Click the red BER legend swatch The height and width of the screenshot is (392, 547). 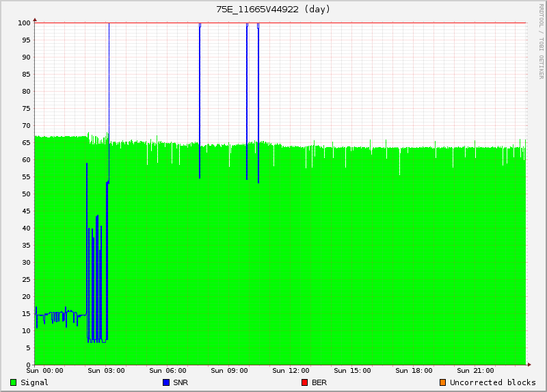[304, 382]
